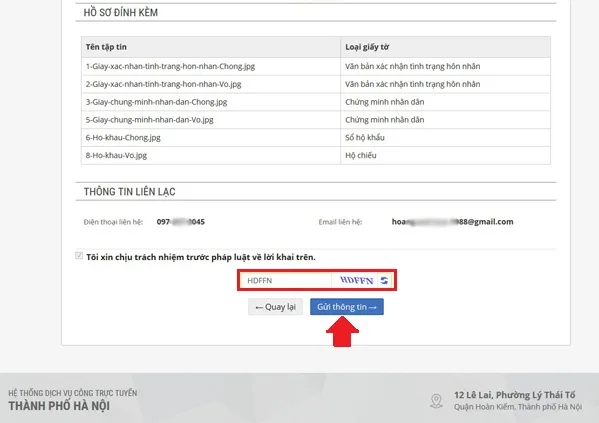Go back with Quay lại button
The image size is (599, 423).
click(x=275, y=307)
